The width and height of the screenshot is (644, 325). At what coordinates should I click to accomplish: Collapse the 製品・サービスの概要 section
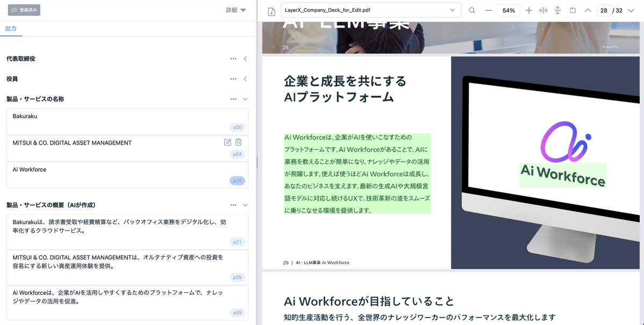coord(245,205)
